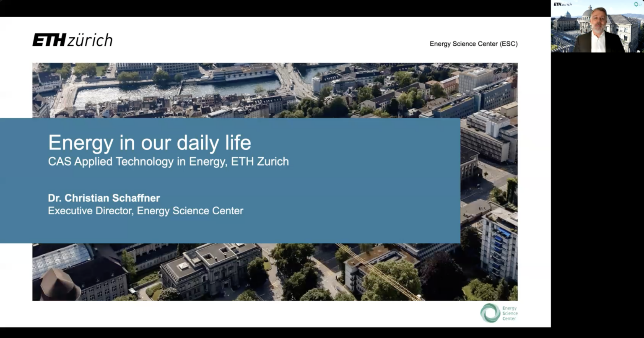Click subtitle 'CAS Applied Technology in Energy, ETH Zurich'
The height and width of the screenshot is (338, 644).
tap(169, 161)
